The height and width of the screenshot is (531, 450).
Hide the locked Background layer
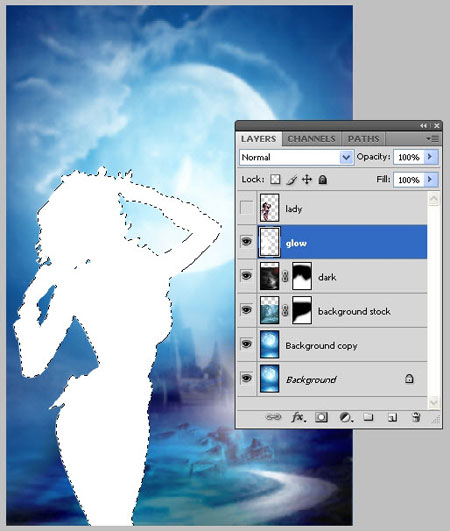[246, 378]
